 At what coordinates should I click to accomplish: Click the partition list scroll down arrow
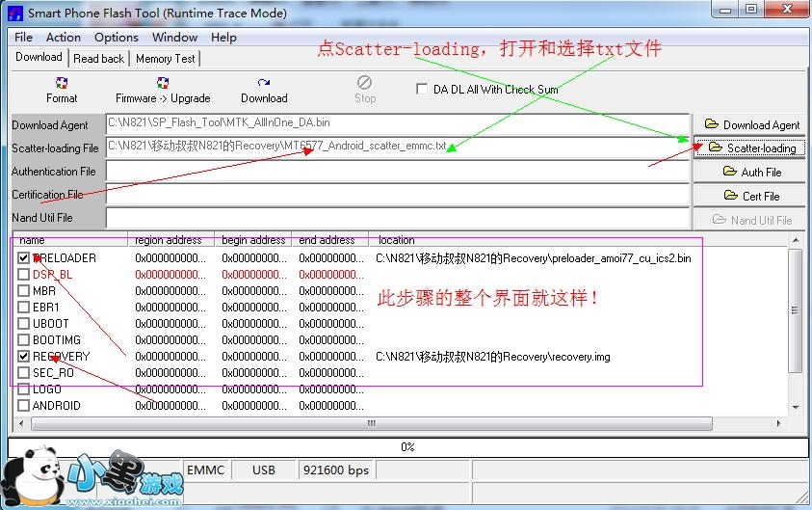tap(796, 408)
